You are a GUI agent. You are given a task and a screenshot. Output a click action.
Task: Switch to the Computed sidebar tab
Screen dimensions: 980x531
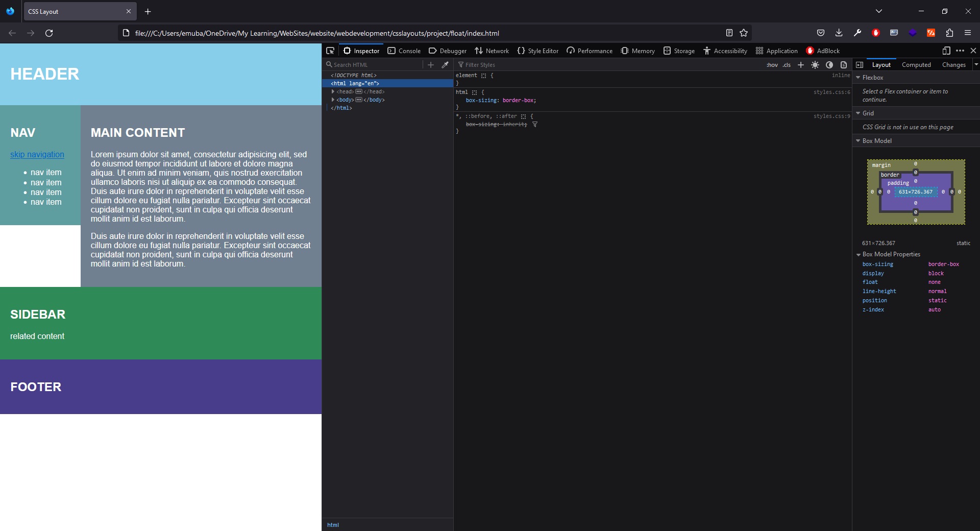916,65
